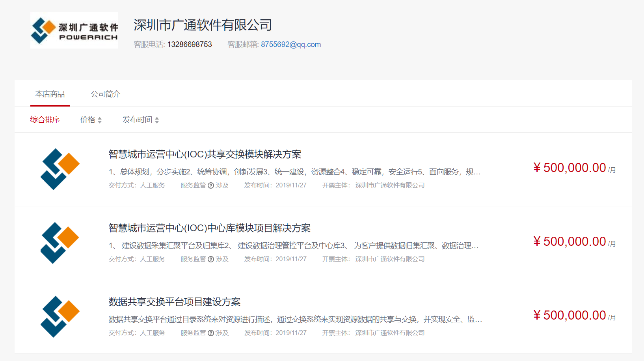Screen dimensions: 644x361
Task: Open 智慧城市运营中心(IOC)共享交换模块解决方案 title
Action: 205,154
